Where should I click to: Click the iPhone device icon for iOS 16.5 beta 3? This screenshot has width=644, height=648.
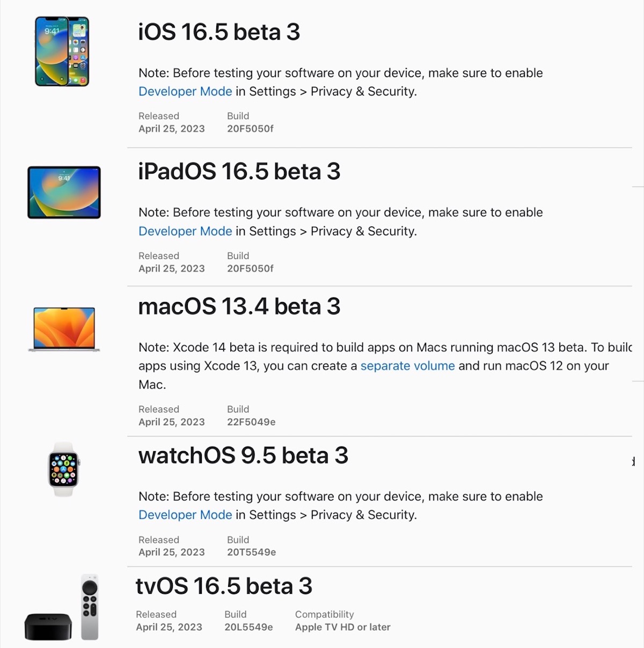coord(62,51)
